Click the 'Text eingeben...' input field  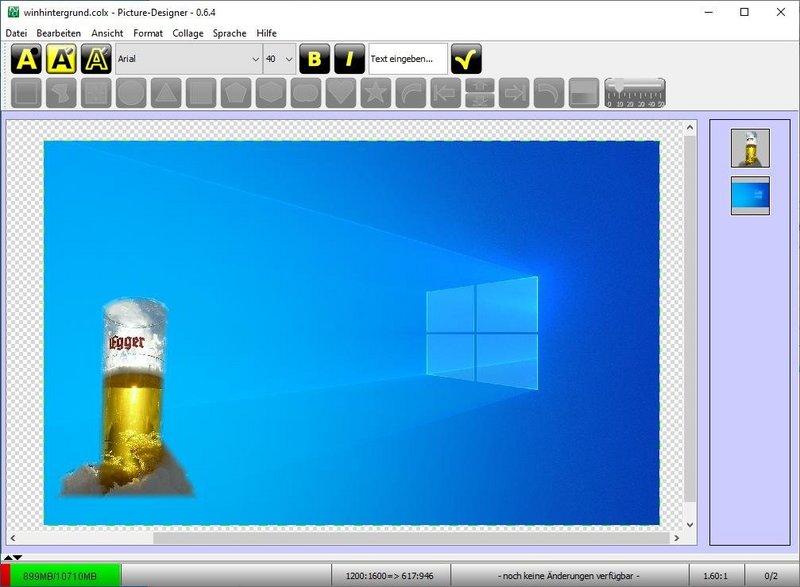pos(408,59)
